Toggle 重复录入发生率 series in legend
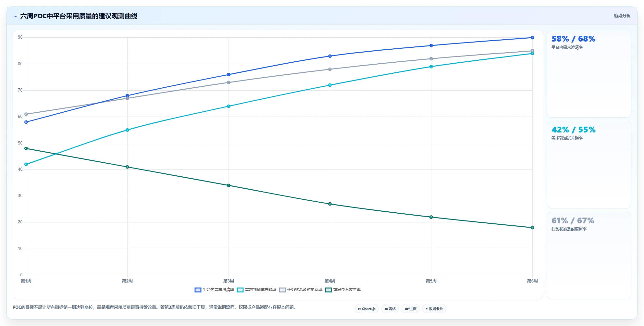Screen dimensions: 644x326 [343, 290]
